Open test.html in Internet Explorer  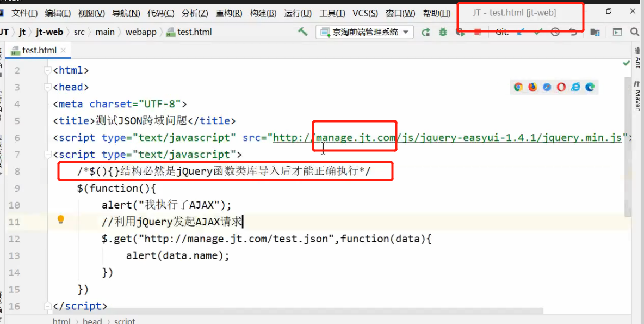click(575, 87)
